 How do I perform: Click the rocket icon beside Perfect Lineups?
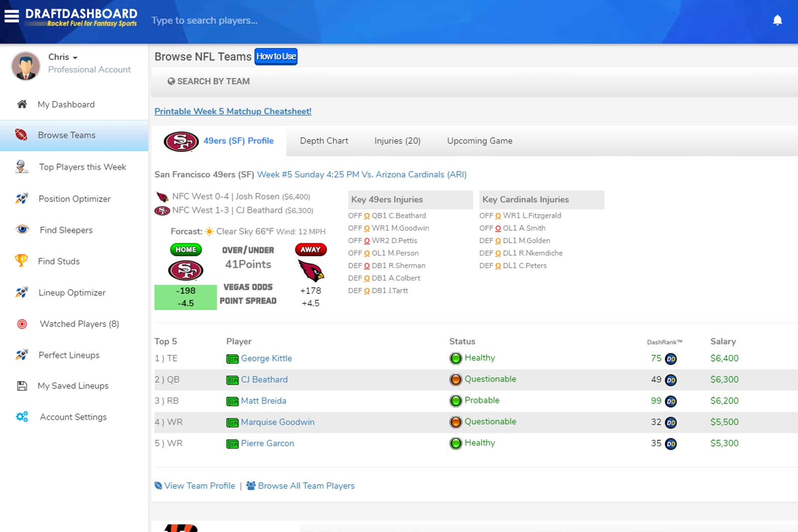[21, 355]
